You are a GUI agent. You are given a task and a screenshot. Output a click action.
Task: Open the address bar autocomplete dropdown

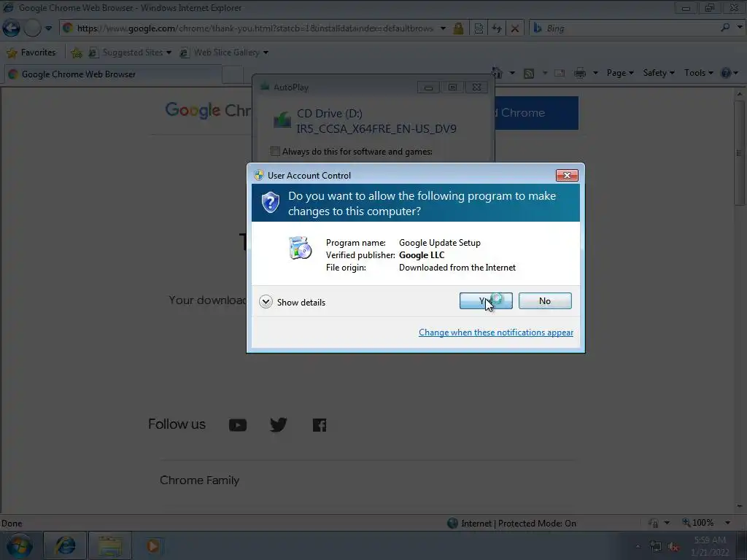(443, 28)
